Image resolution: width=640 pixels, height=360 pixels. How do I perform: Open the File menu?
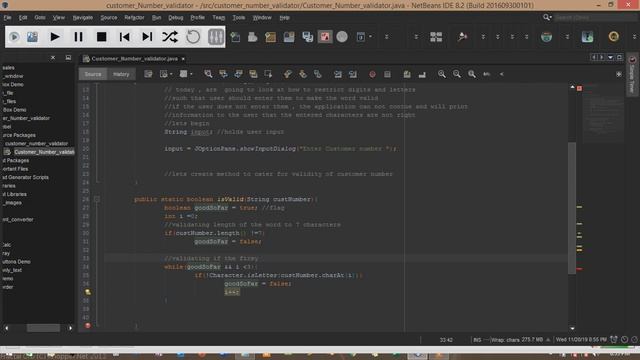pos(7,18)
